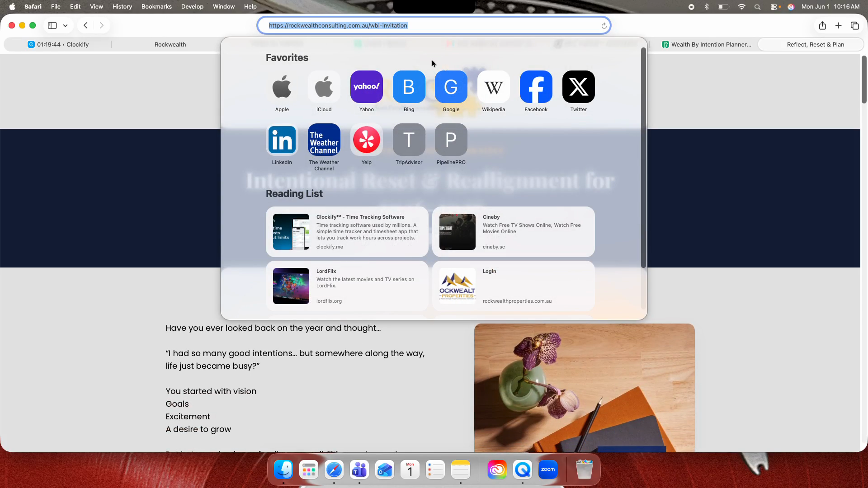Switch to Reflect, Reset & Plan tab

tap(811, 44)
